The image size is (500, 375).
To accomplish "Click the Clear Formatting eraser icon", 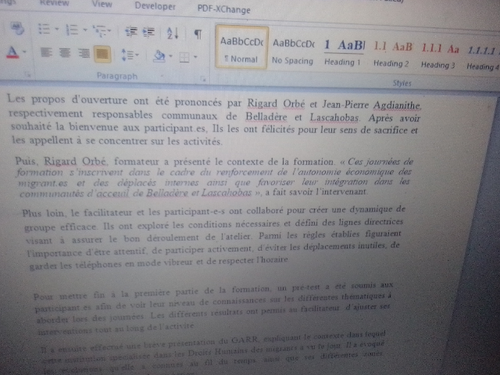I will tap(17, 28).
